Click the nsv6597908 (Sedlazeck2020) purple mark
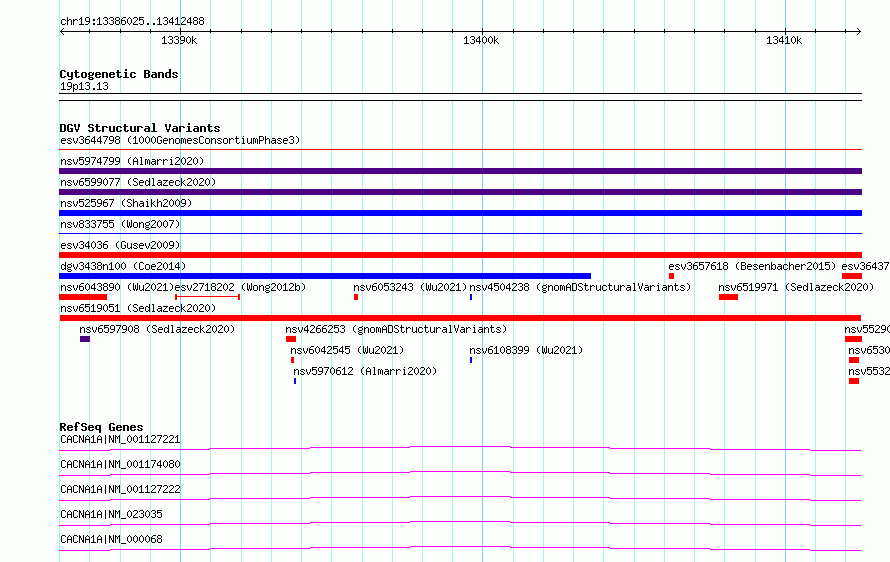Viewport: 890px width, 562px height. pos(85,339)
